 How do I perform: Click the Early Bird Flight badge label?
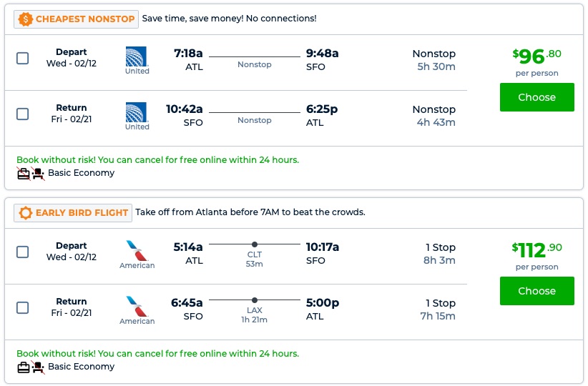point(82,213)
